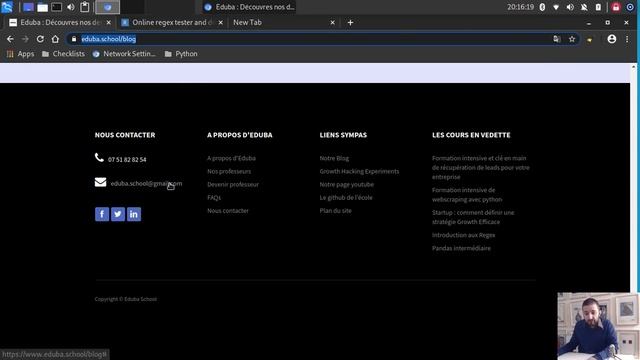
Task: Open the Chrome profile avatar menu
Action: coord(611,39)
